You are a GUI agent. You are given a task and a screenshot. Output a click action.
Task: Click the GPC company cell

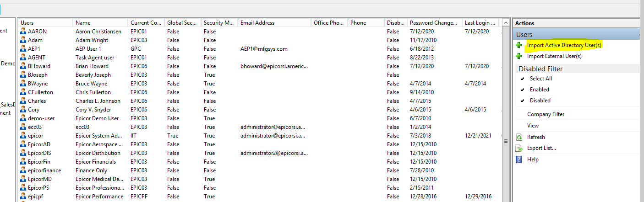pos(136,49)
